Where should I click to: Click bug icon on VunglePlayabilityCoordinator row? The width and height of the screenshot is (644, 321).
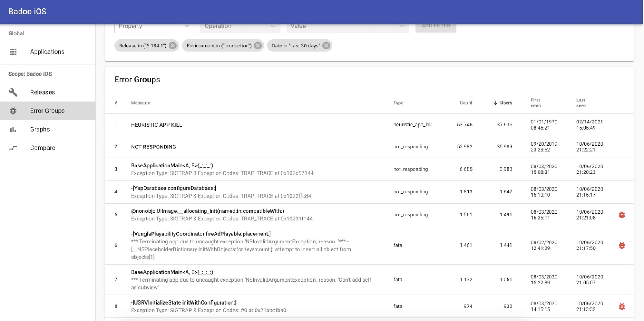tap(622, 245)
